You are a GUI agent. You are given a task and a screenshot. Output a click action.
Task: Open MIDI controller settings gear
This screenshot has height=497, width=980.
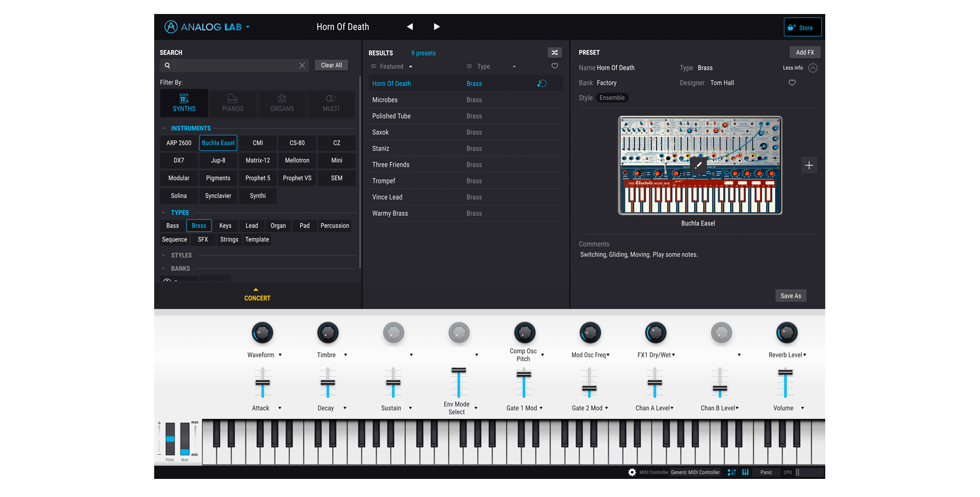632,472
